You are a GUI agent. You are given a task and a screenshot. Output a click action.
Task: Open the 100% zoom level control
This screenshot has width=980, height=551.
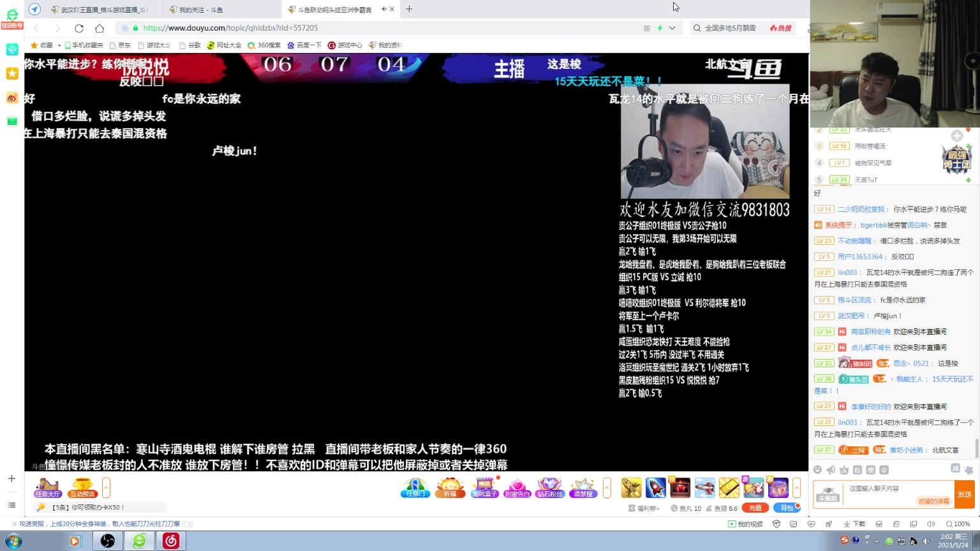(958, 524)
